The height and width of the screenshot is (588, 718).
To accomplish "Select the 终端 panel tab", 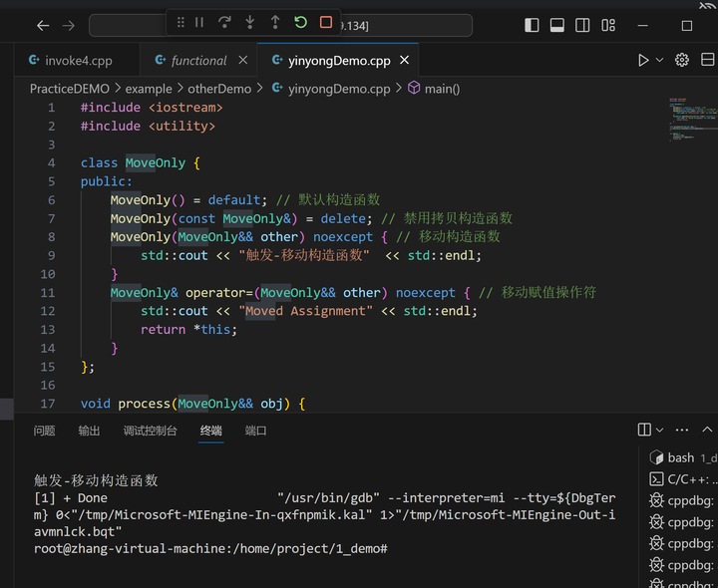I will 211,431.
